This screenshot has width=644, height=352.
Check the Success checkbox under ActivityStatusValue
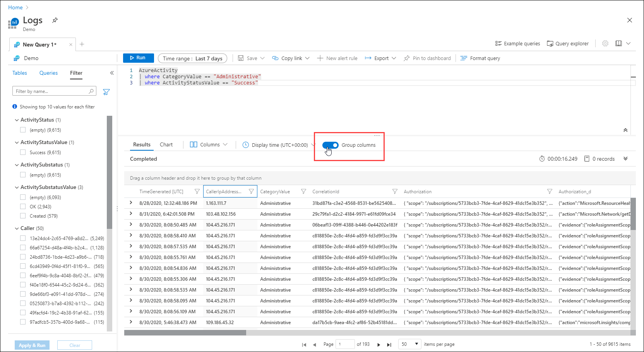[23, 152]
